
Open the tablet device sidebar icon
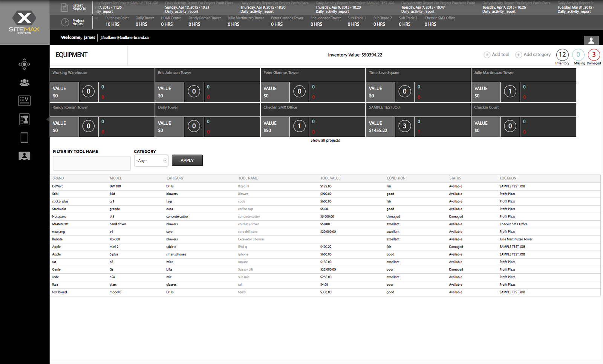24,138
